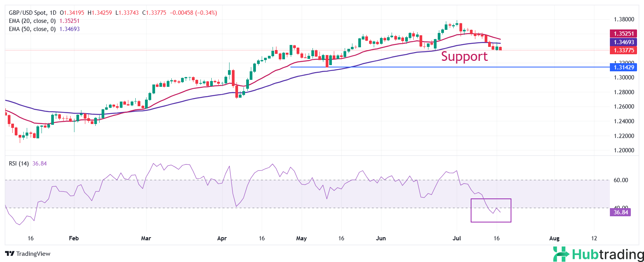Select the blue horizontal support line

pos(388,67)
